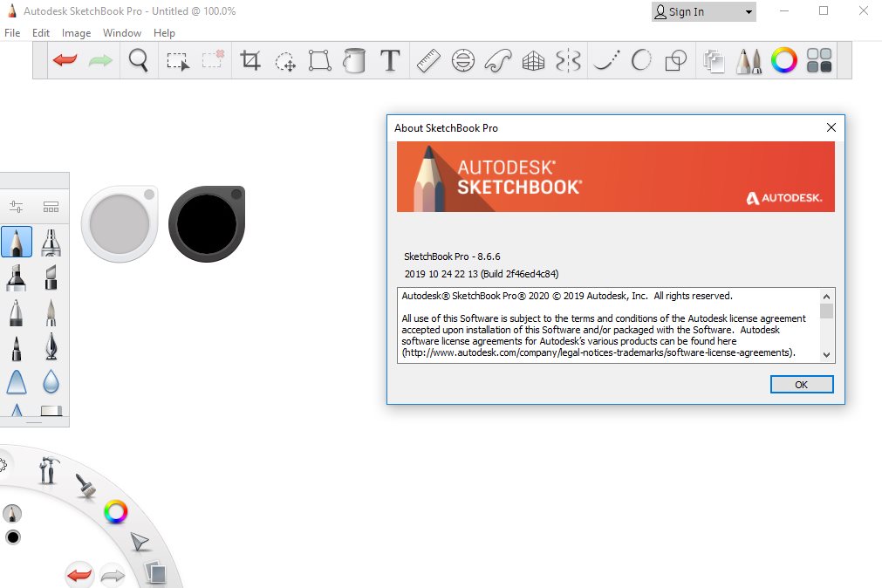
Task: Select the Steady Stroke tool
Action: 606,60
